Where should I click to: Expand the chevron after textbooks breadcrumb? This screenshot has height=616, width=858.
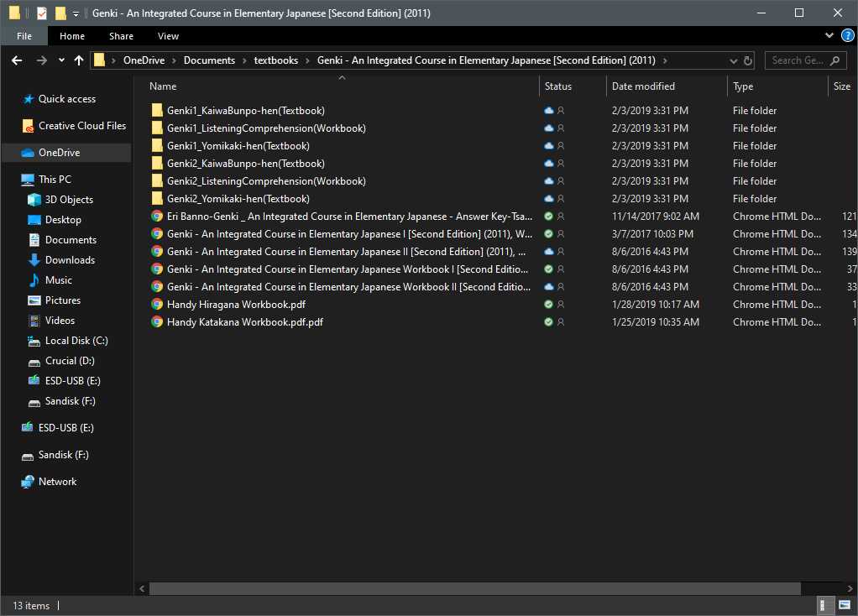pos(307,60)
